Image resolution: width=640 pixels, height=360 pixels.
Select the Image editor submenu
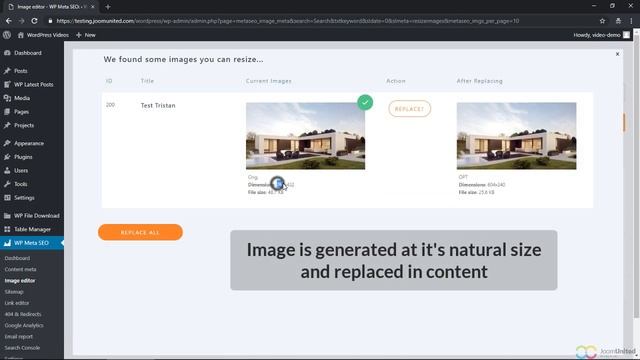(20, 281)
